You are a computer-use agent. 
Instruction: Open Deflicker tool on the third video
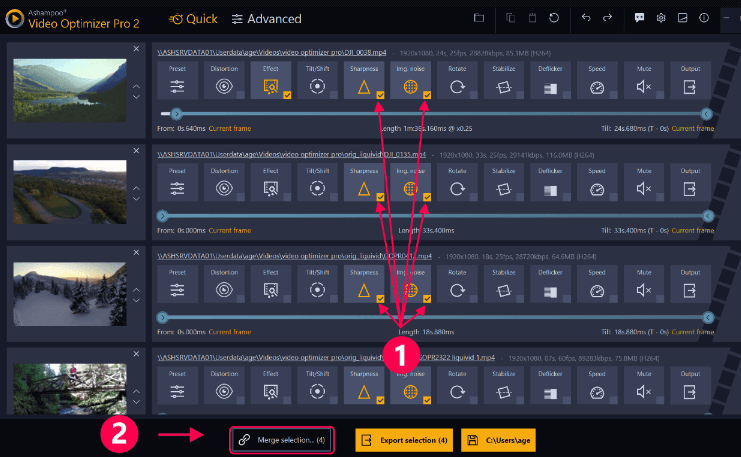click(x=550, y=286)
